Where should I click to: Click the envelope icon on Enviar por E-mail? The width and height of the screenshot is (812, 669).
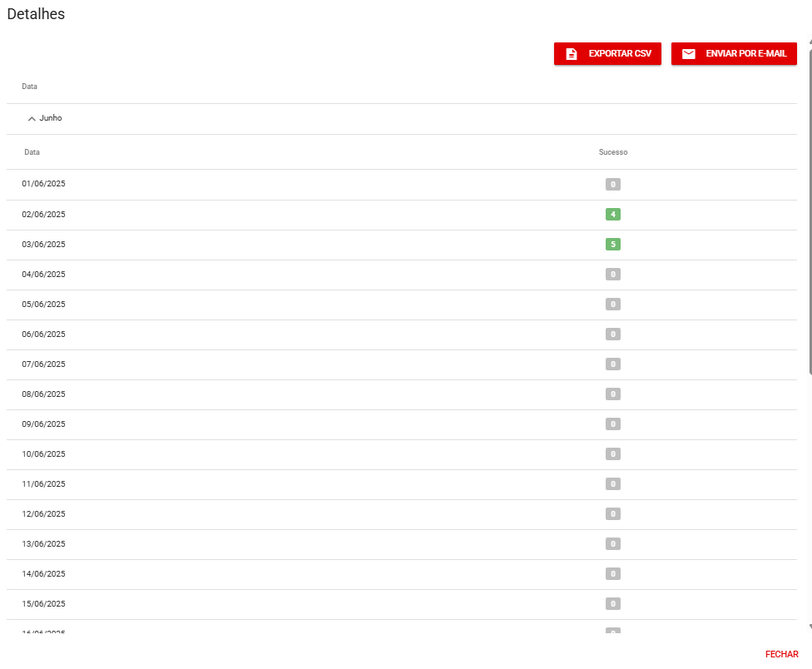tap(688, 54)
